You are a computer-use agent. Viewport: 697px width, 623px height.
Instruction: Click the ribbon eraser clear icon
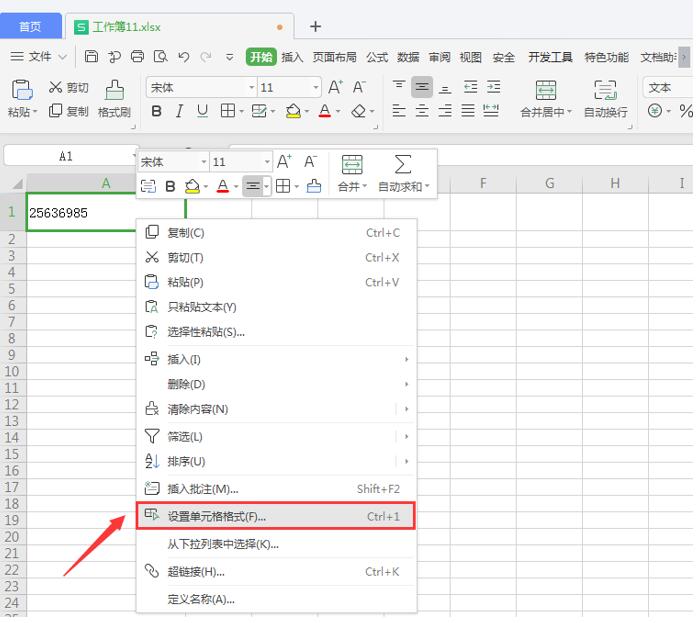[358, 111]
